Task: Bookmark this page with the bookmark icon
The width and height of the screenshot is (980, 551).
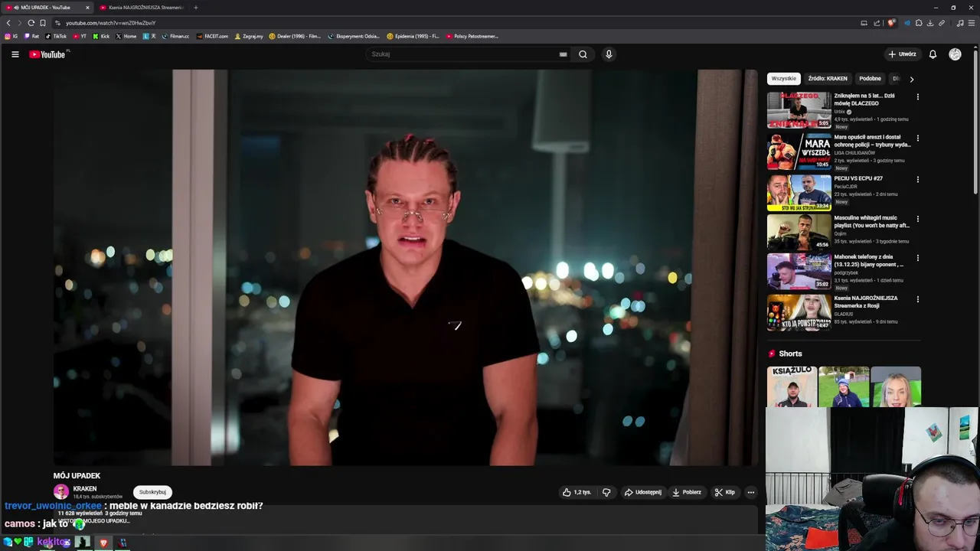Action: tap(42, 23)
